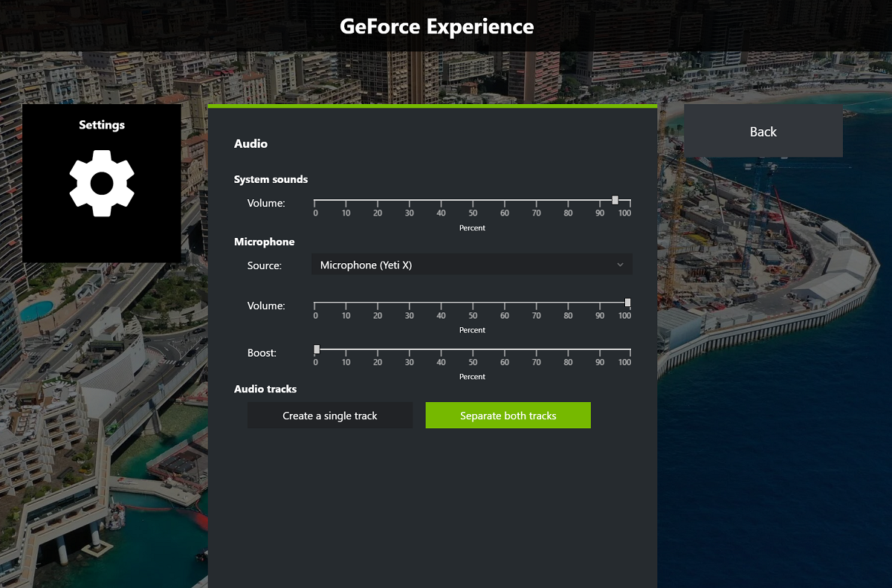Screen dimensions: 892x588
Task: Click the Settings gear icon
Action: pyautogui.click(x=102, y=183)
